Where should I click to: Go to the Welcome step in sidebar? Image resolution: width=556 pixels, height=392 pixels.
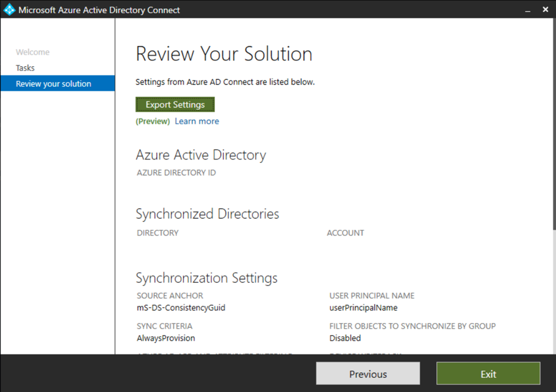(x=33, y=52)
